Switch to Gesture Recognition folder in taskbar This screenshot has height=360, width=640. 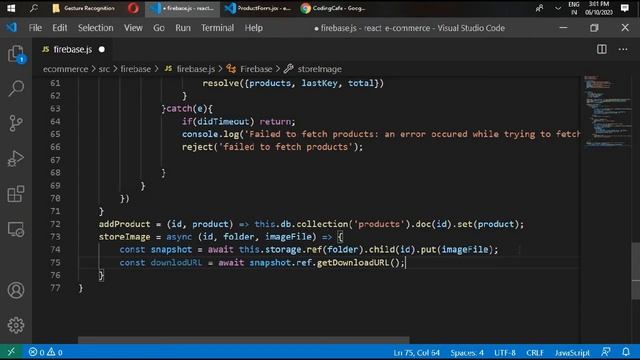tap(84, 8)
